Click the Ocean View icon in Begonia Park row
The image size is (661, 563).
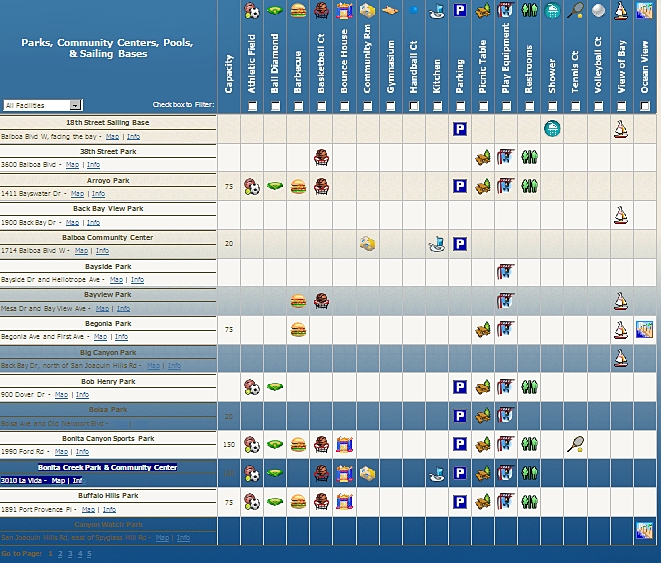click(644, 328)
